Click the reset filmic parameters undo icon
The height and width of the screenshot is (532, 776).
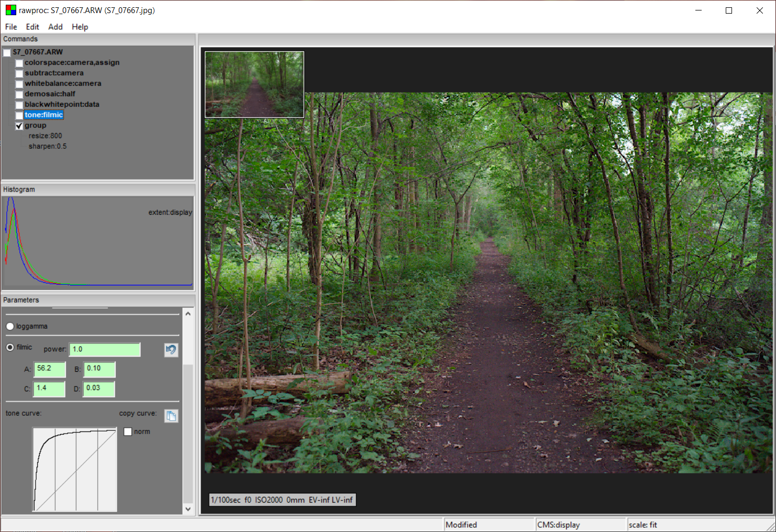point(171,350)
